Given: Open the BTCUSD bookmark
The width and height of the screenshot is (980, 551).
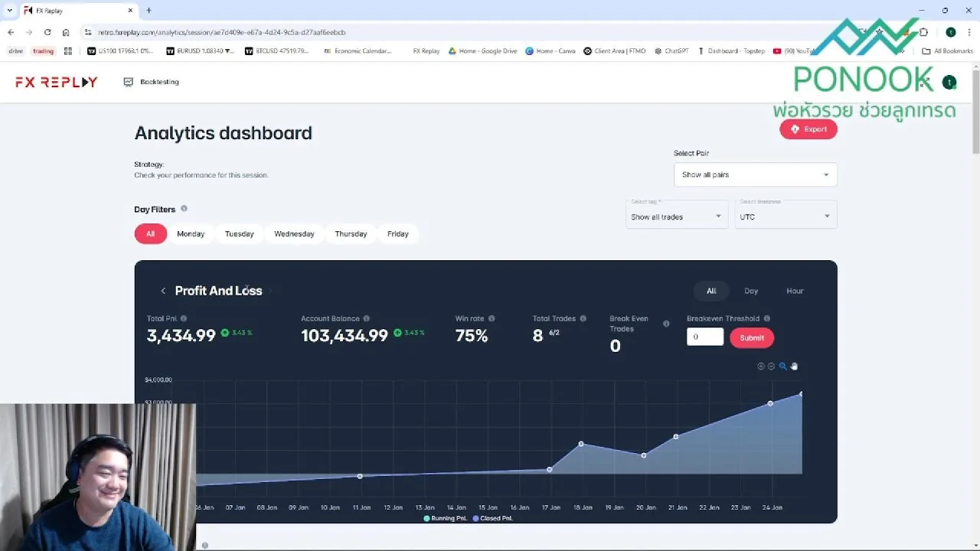Looking at the screenshot, I should [277, 51].
